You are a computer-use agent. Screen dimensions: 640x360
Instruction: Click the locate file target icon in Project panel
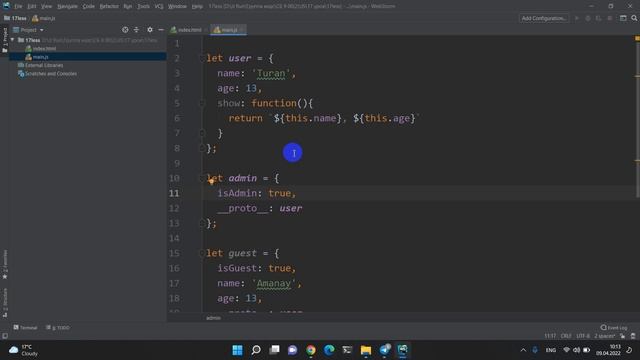tap(125, 30)
